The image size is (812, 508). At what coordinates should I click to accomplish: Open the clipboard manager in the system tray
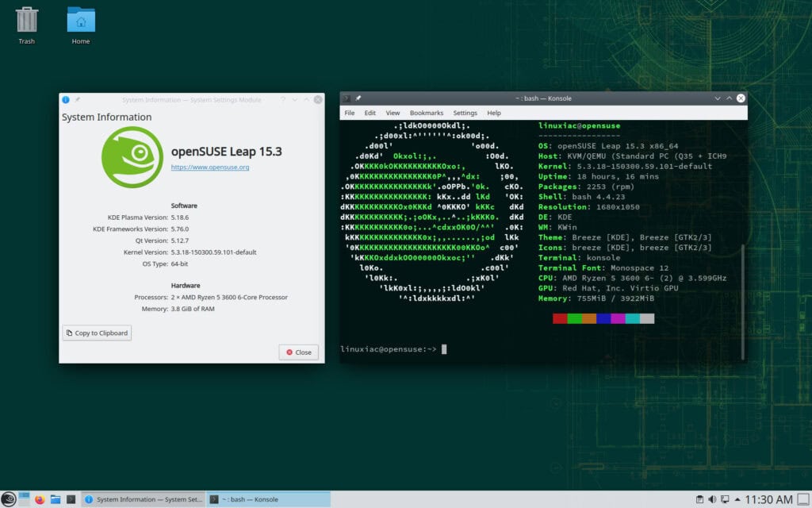pos(699,499)
